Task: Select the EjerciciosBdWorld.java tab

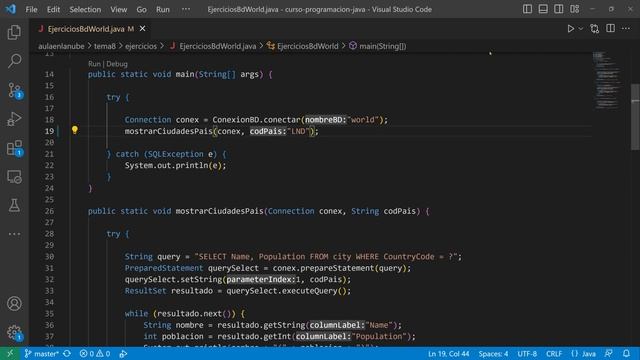Action: tap(86, 29)
